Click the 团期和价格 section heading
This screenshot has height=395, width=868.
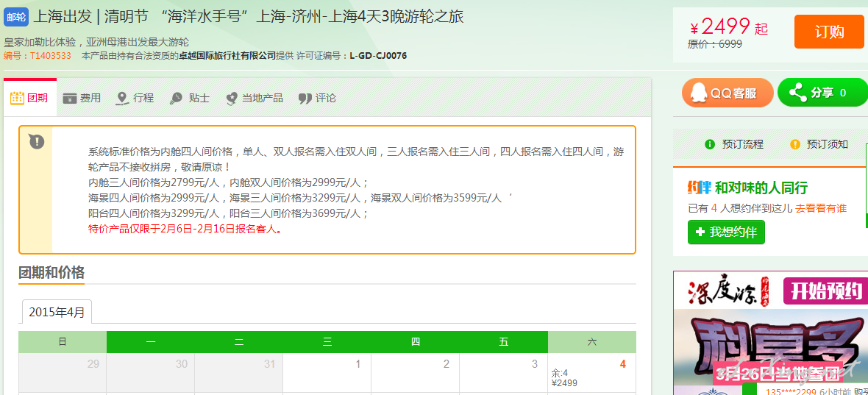click(51, 272)
